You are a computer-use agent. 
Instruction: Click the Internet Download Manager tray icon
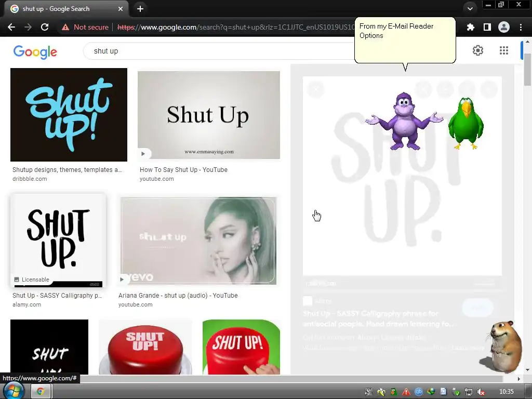coord(431,392)
